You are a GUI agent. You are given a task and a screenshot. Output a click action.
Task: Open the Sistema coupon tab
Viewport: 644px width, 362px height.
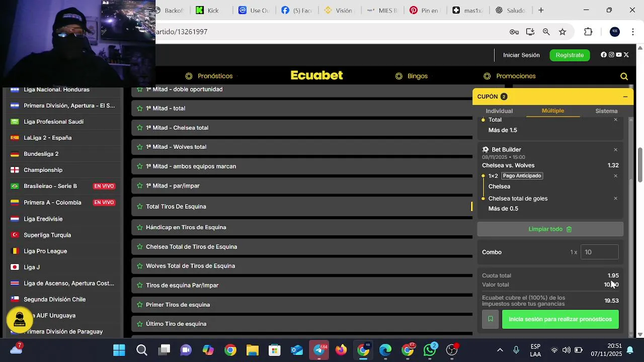tap(606, 111)
